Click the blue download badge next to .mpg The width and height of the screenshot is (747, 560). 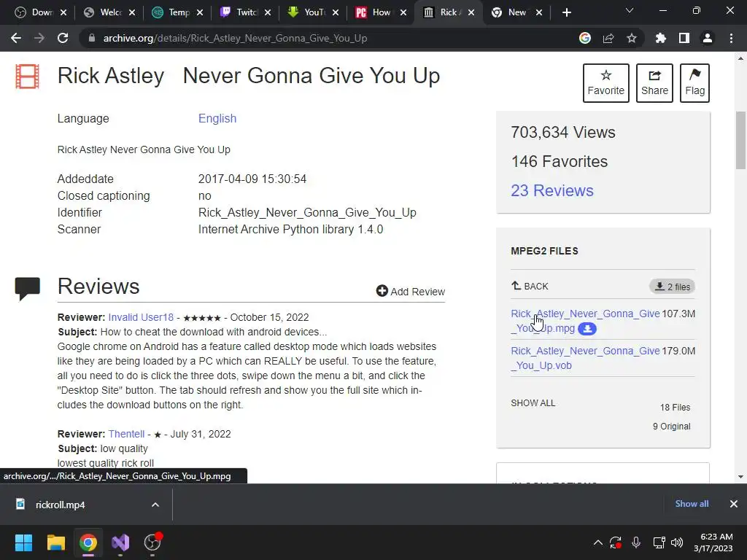[x=587, y=329]
